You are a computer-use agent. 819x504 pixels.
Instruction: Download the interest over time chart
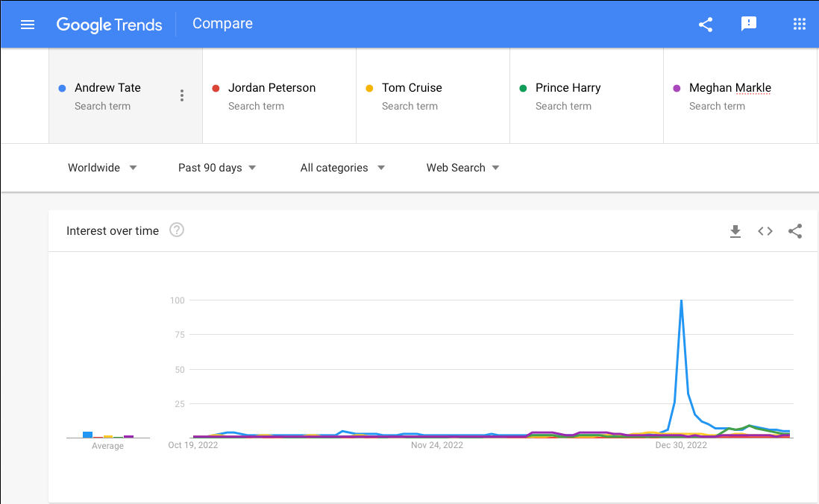(x=735, y=231)
